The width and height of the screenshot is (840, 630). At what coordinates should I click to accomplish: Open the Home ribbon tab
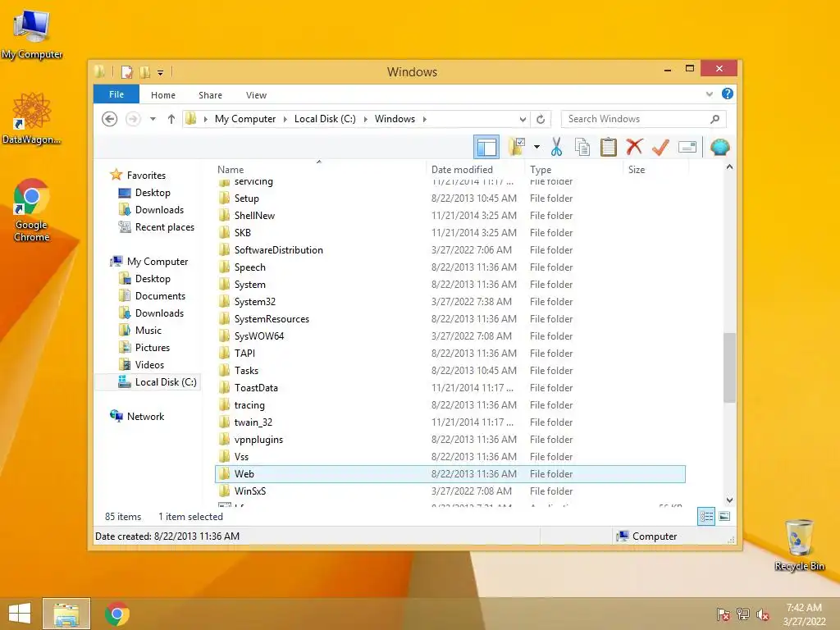coord(163,95)
